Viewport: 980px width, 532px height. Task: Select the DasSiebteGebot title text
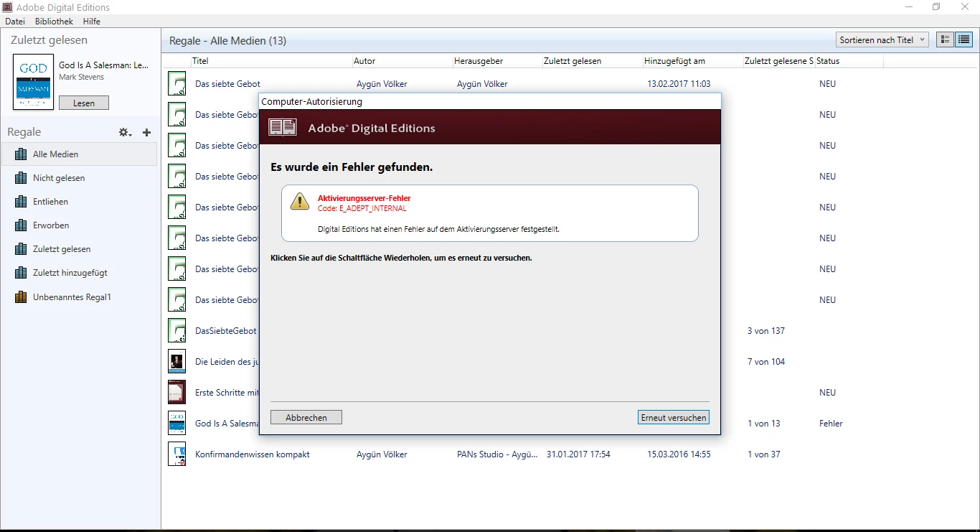click(226, 331)
